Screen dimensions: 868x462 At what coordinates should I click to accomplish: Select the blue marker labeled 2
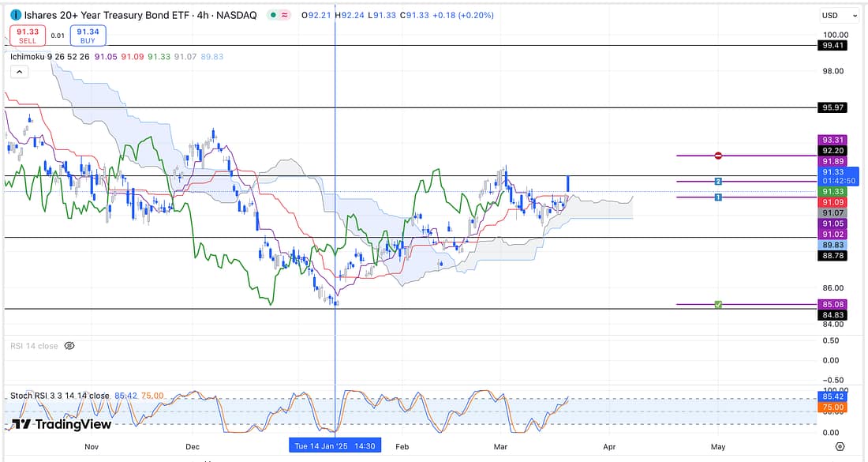click(718, 182)
